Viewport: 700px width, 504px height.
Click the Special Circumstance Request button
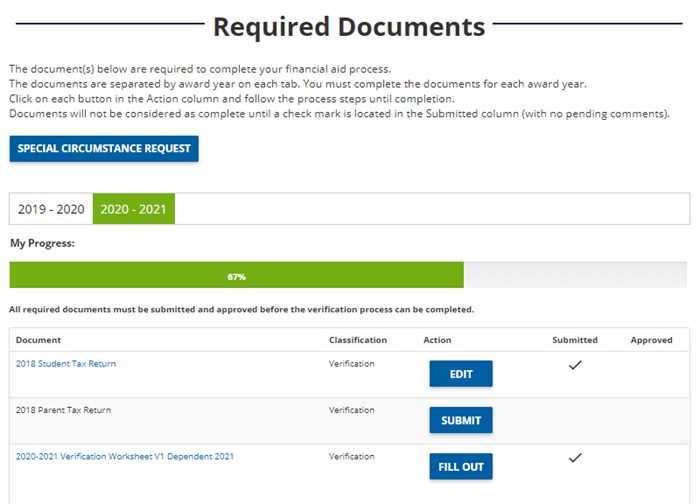[104, 149]
